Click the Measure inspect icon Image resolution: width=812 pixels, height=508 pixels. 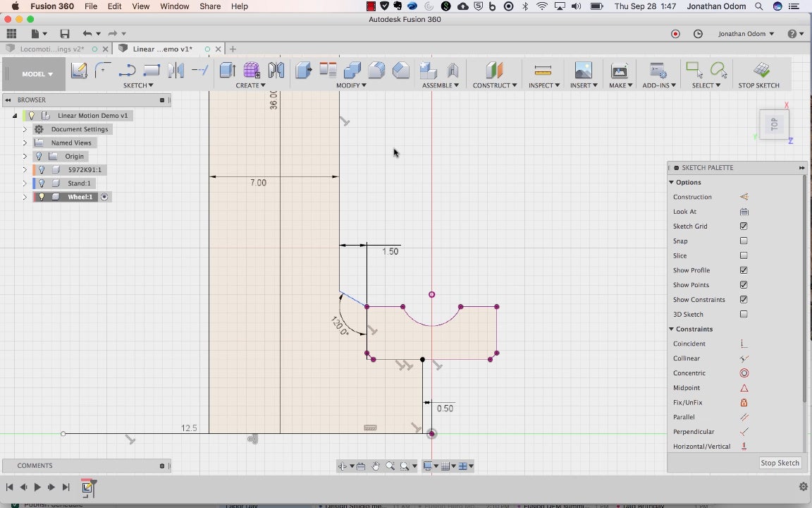point(543,70)
